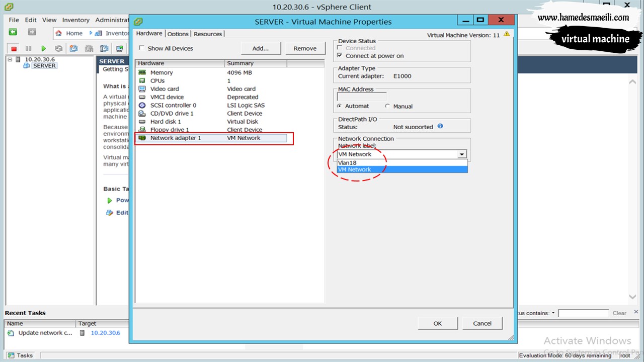The image size is (644, 362).
Task: Click the Tasks icon in the status bar
Action: pyautogui.click(x=11, y=355)
